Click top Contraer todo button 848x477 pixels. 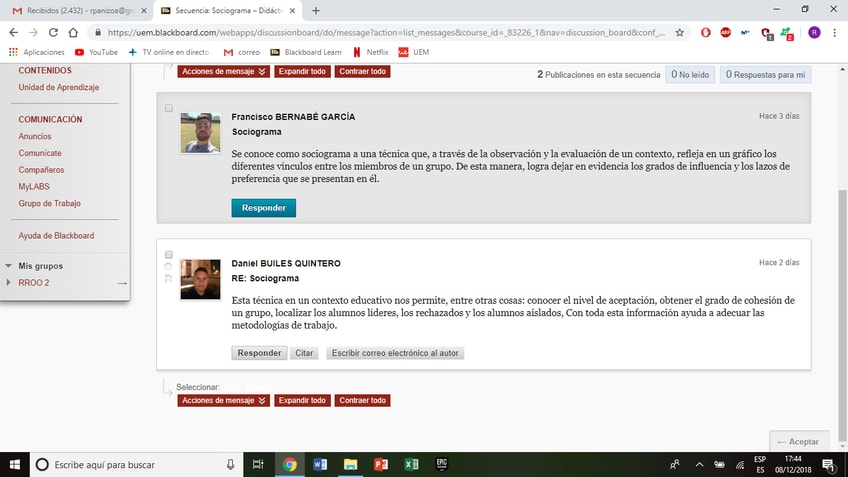(x=362, y=71)
